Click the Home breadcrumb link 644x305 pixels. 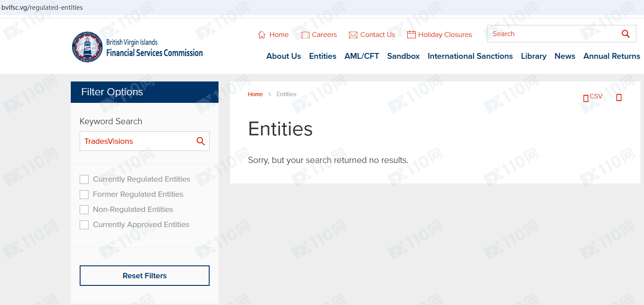click(x=255, y=94)
